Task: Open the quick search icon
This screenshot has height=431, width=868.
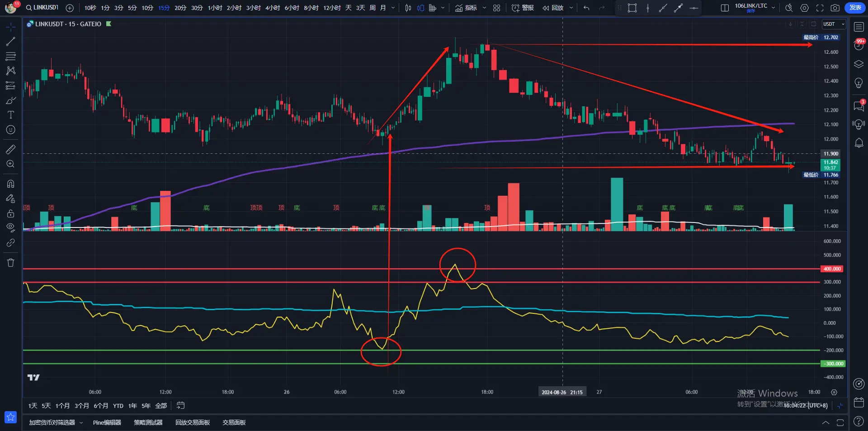Action: pyautogui.click(x=789, y=8)
